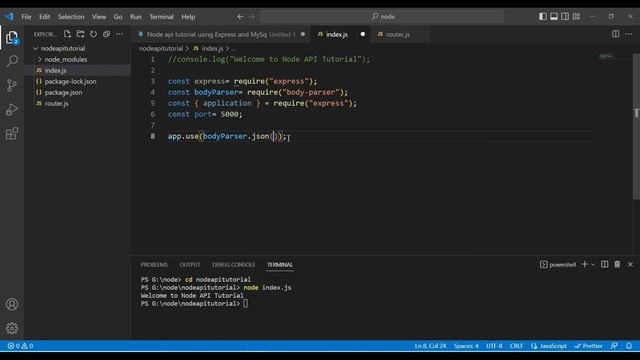Screen dimensions: 640x360
Task: Open index.js in the file tree
Action: (78, 70)
